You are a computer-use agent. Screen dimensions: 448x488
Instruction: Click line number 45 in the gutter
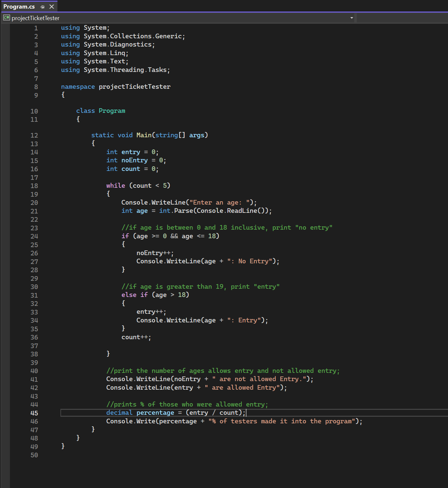34,413
